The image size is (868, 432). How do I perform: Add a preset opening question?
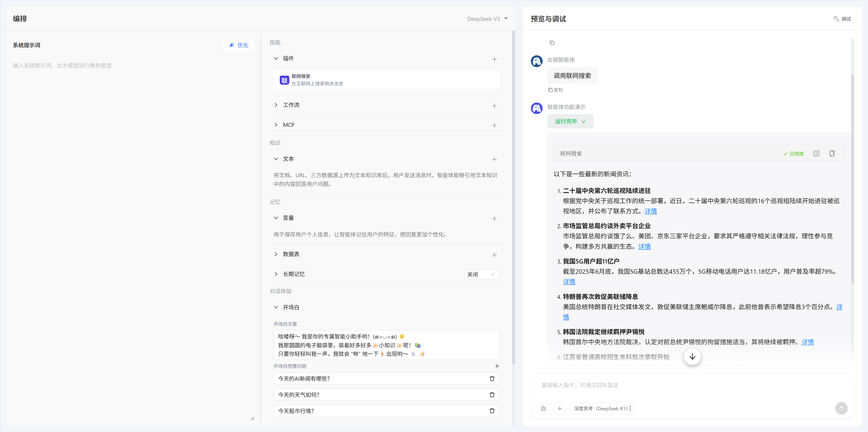coord(497,366)
